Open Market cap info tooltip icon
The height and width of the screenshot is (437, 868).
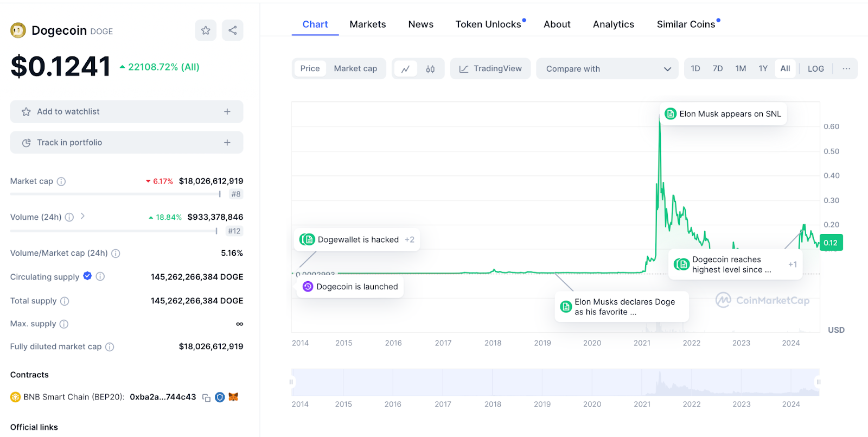pos(61,181)
